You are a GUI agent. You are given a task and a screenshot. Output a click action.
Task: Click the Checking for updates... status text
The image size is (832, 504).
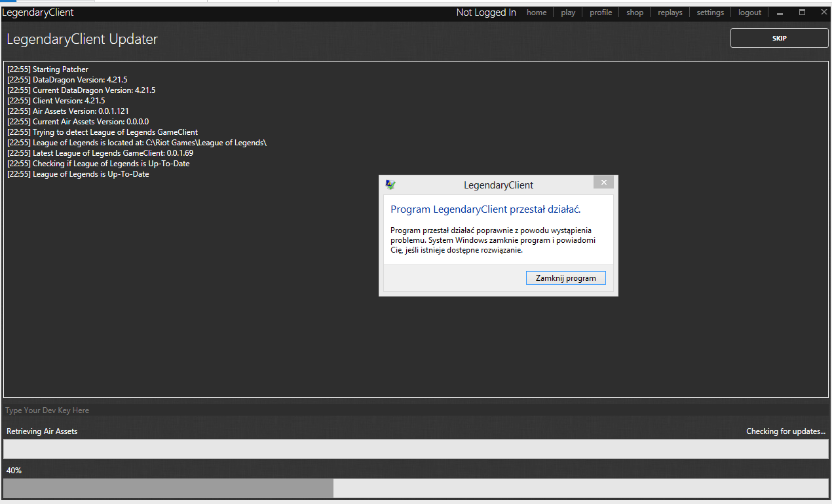click(x=785, y=431)
